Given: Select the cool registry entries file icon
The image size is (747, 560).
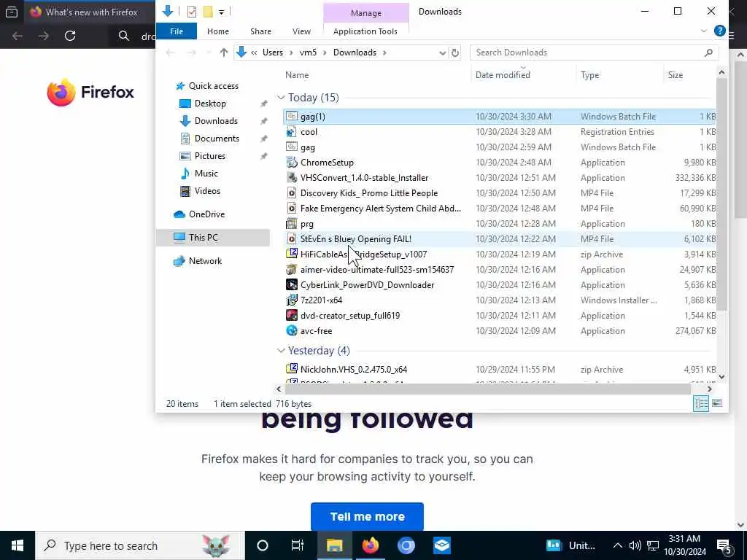Looking at the screenshot, I should [292, 132].
